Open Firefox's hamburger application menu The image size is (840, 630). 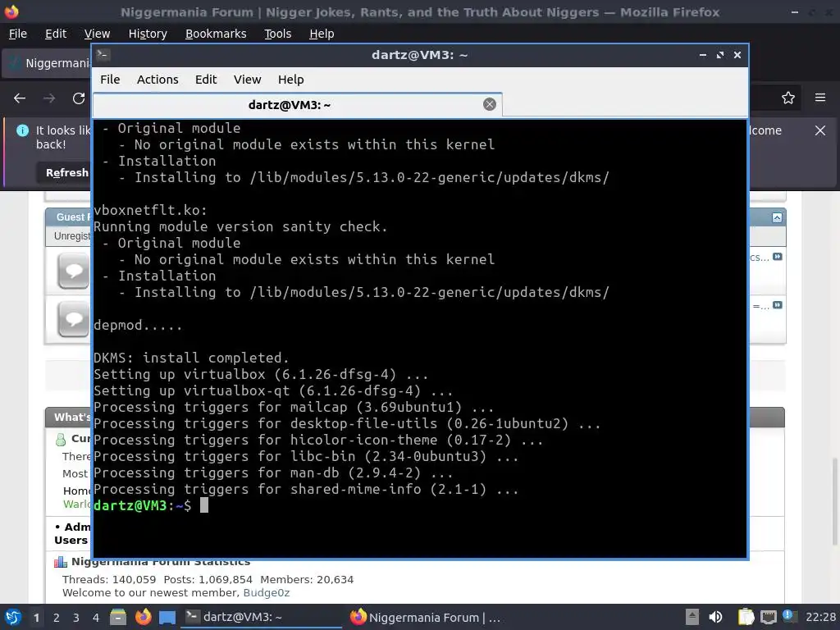pyautogui.click(x=820, y=98)
